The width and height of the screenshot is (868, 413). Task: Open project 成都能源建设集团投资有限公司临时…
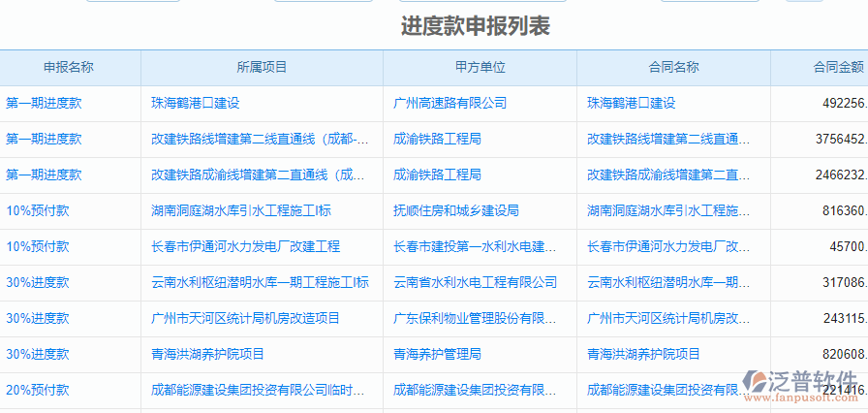tap(258, 391)
